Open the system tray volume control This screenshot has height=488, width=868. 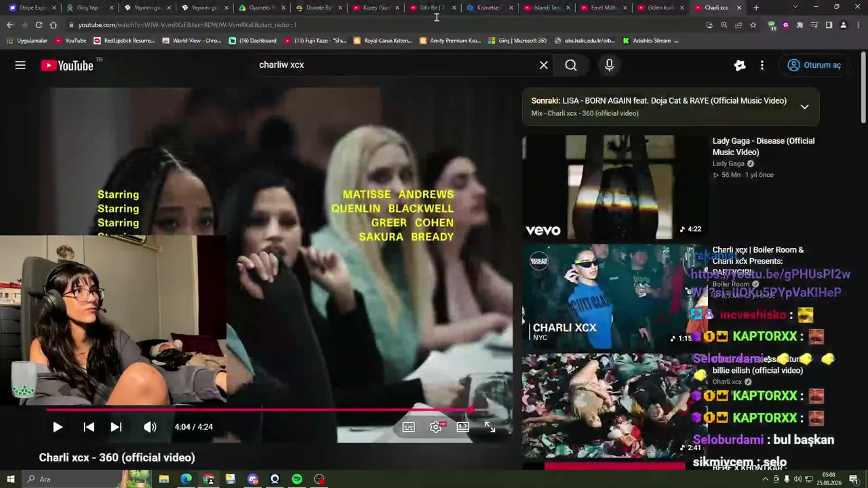pos(797,479)
